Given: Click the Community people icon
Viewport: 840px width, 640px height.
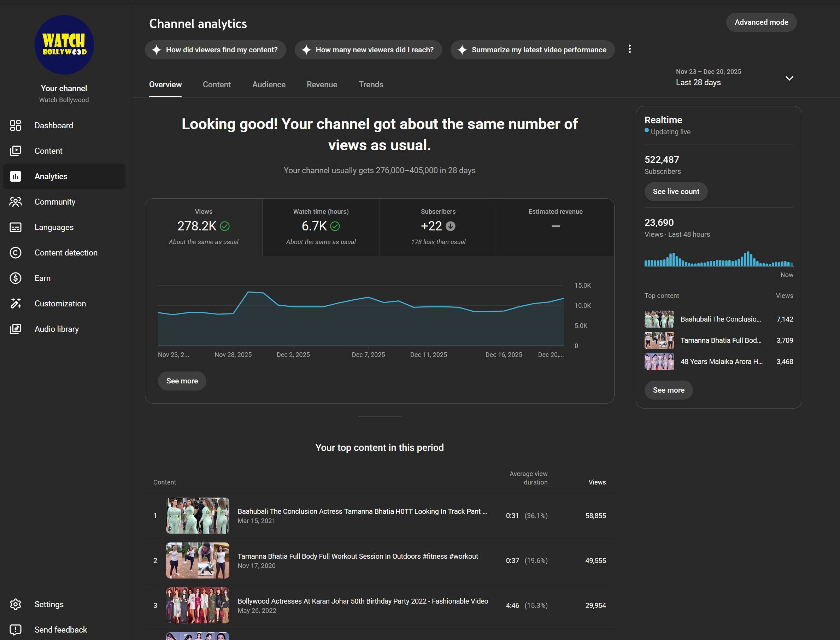Looking at the screenshot, I should click(15, 202).
